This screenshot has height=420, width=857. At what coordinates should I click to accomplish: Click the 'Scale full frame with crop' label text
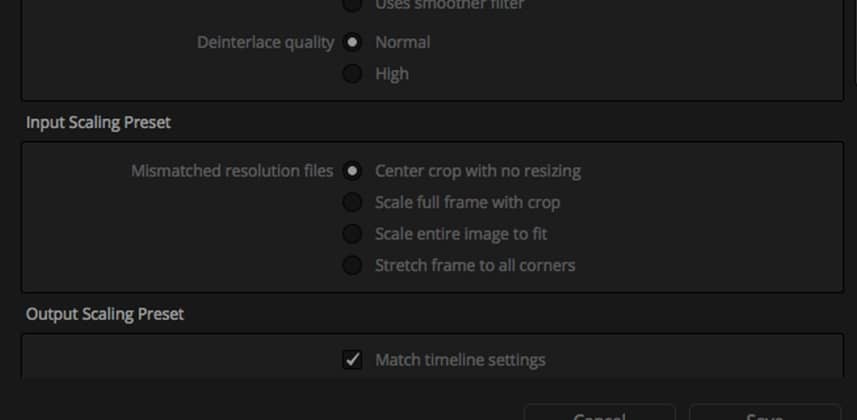467,203
